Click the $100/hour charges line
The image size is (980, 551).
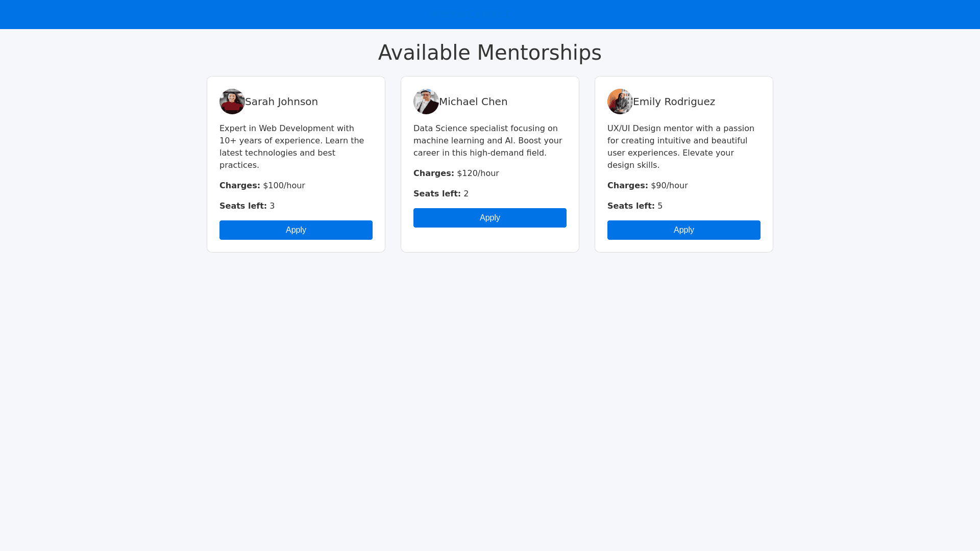[262, 186]
